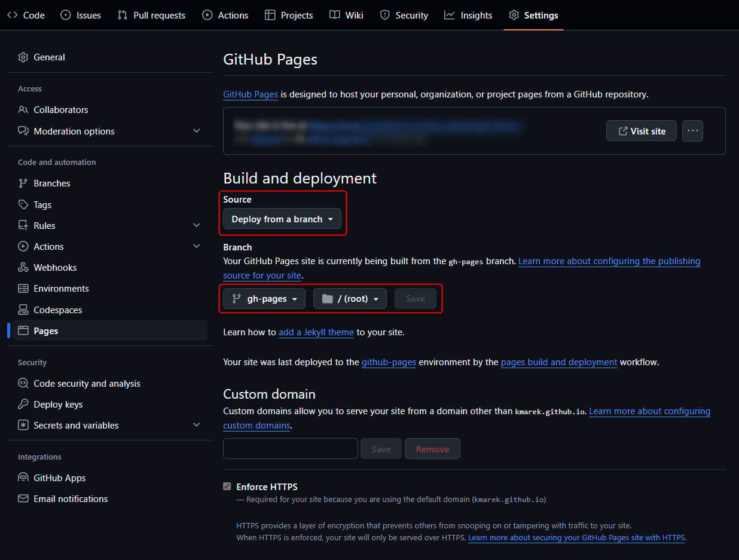
Task: Expand the Rules sidebar section
Action: pos(197,225)
